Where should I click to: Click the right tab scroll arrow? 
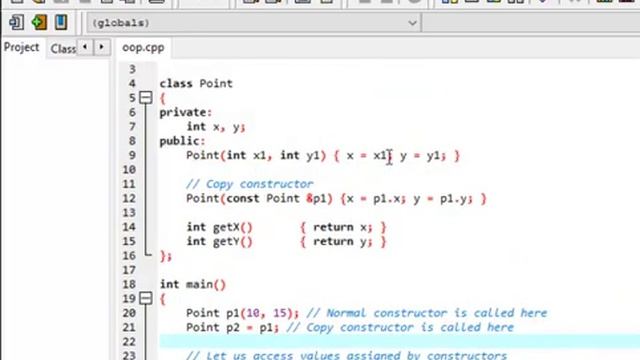click(x=102, y=47)
